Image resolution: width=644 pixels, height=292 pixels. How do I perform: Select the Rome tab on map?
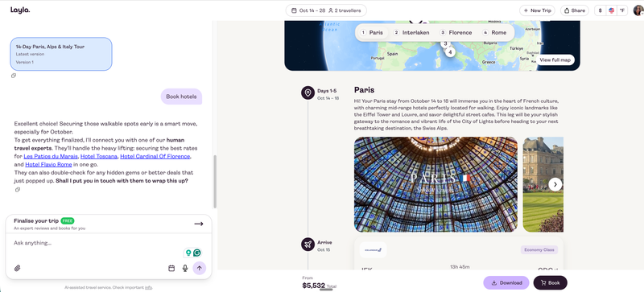coord(495,32)
